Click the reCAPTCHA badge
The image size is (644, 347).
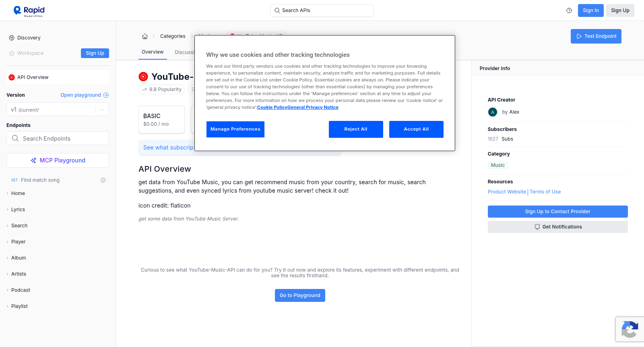point(630,329)
